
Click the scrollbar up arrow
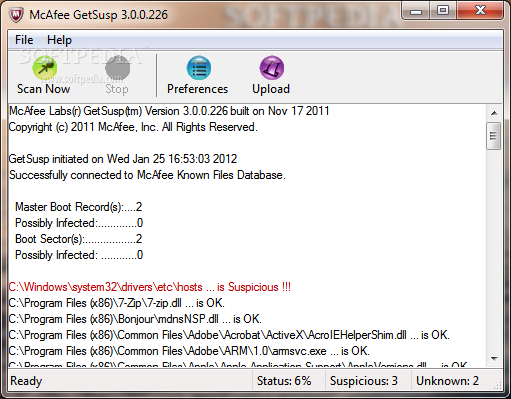(x=494, y=113)
